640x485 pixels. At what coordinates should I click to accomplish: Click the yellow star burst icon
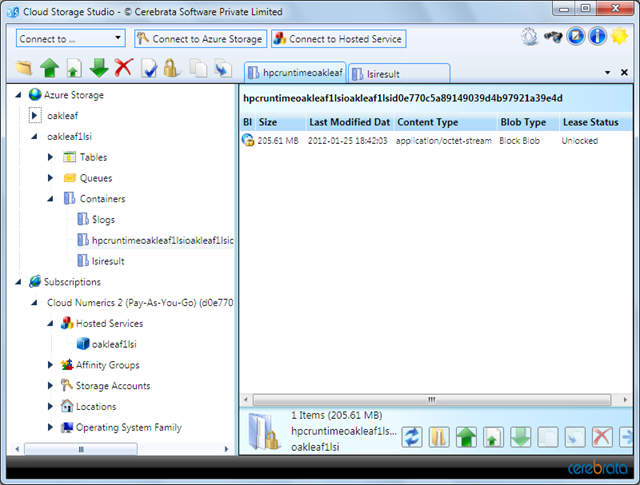pos(619,36)
